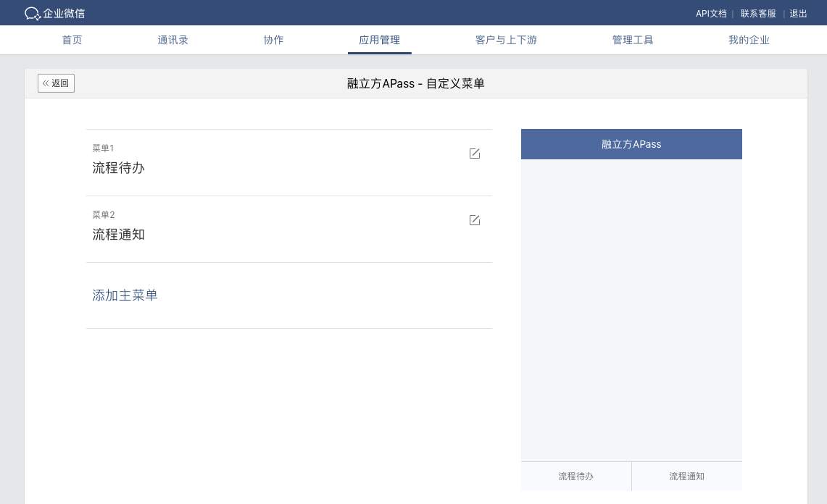This screenshot has height=504, width=827.
Task: Select the 流程待办 menu row text
Action: coord(119,168)
